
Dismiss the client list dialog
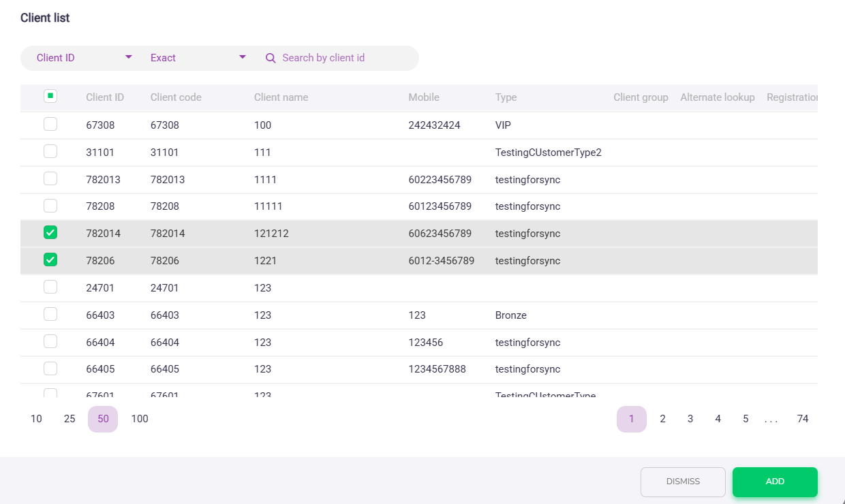[683, 482]
